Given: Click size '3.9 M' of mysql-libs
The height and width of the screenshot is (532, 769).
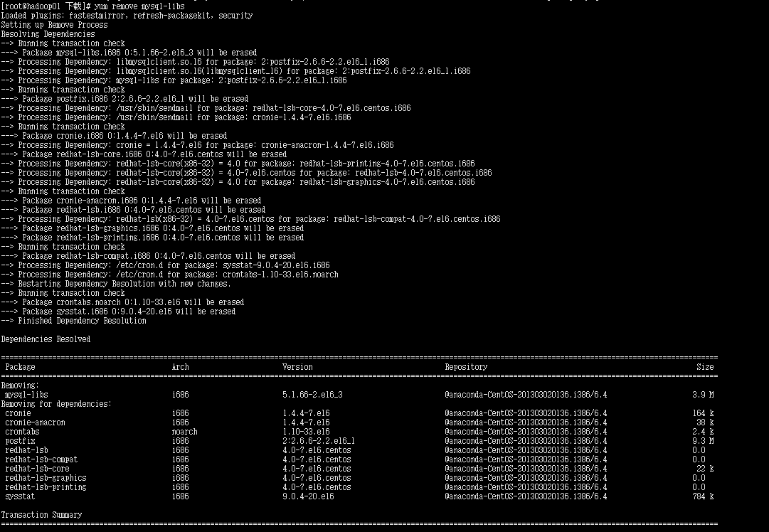Looking at the screenshot, I should [703, 395].
